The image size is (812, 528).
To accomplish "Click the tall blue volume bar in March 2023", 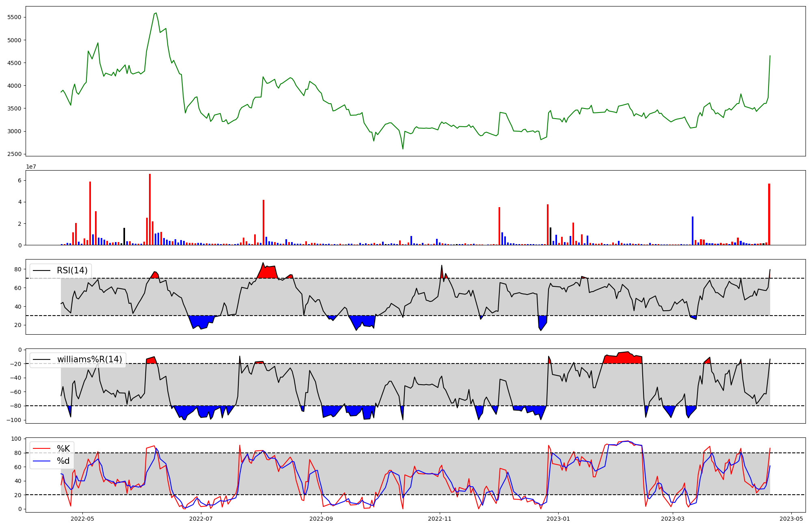I will [693, 231].
